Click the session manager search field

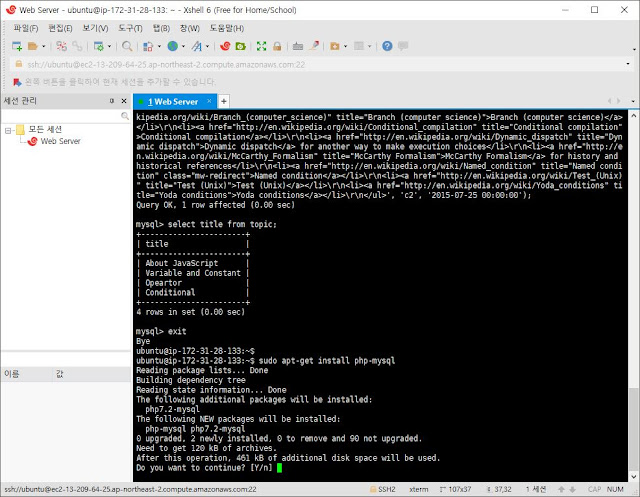click(65, 116)
